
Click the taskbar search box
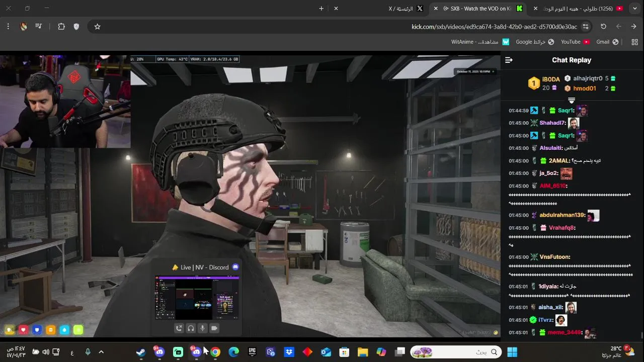click(457, 352)
